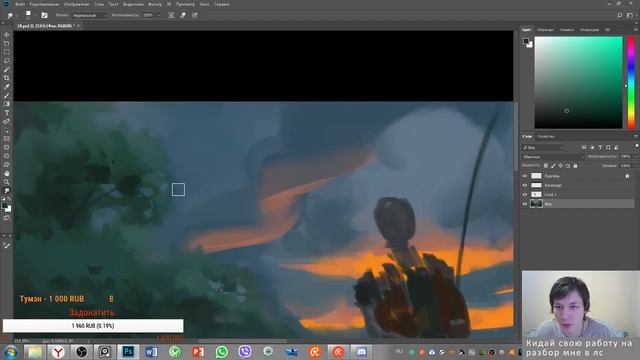Open the search icon in options bar
The width and height of the screenshot is (640, 360).
620,15
